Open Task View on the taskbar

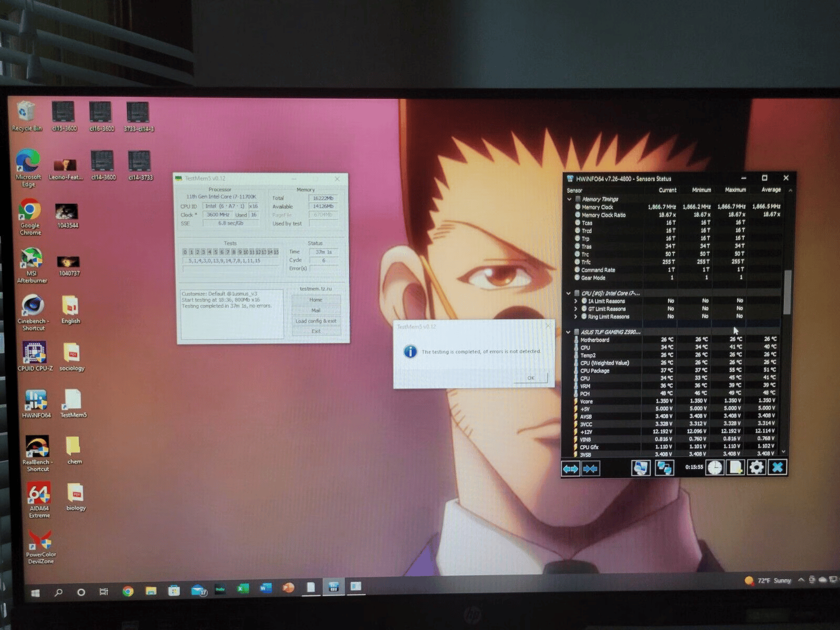point(103,592)
